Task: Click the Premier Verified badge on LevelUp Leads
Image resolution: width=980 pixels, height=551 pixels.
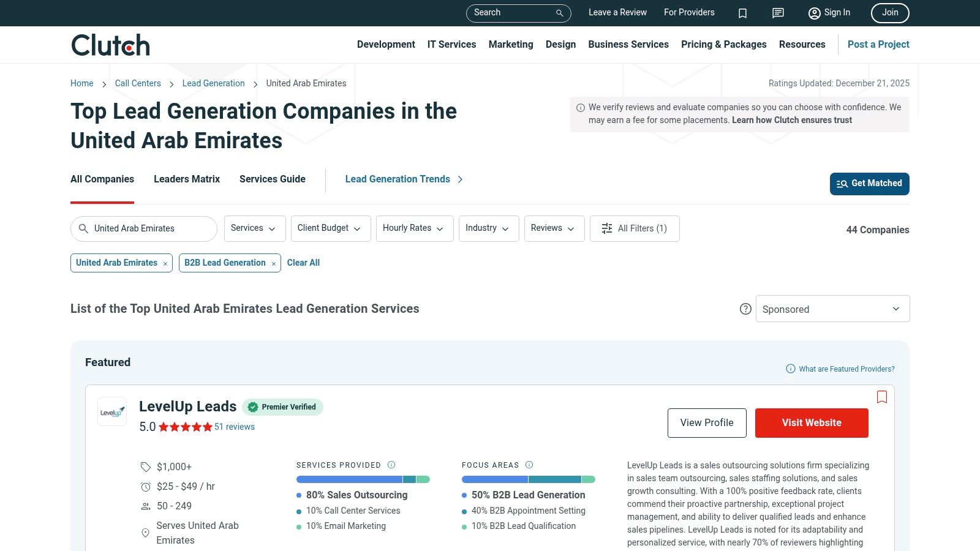Action: [282, 407]
